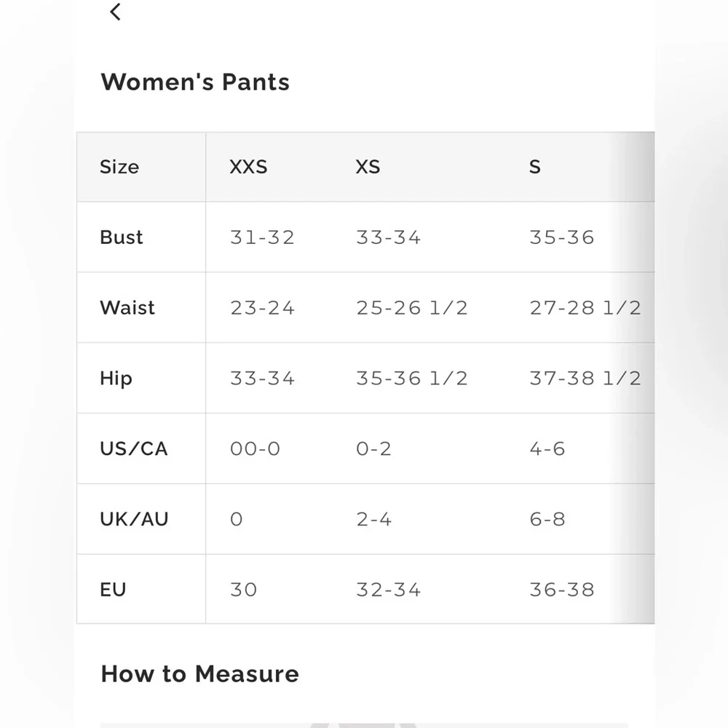728x728 pixels.
Task: Click the Waist row label
Action: click(127, 308)
